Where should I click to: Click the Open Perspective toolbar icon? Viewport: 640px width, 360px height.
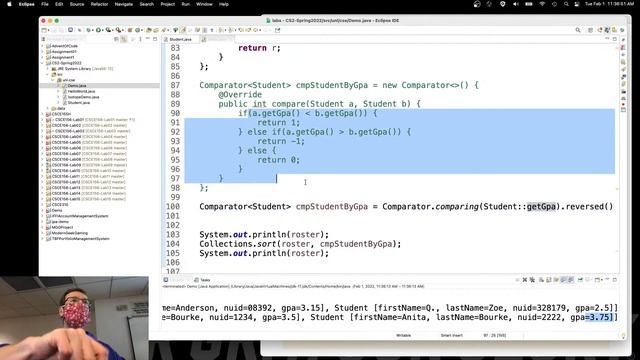[590, 30]
